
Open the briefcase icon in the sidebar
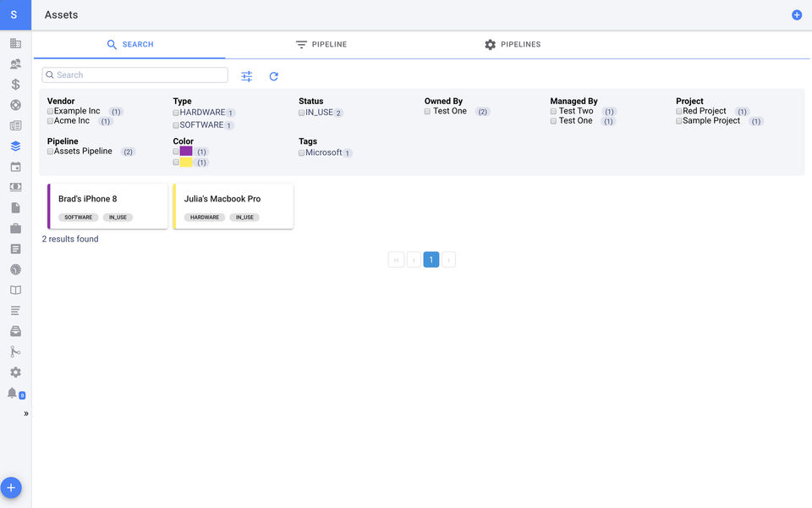tap(15, 229)
